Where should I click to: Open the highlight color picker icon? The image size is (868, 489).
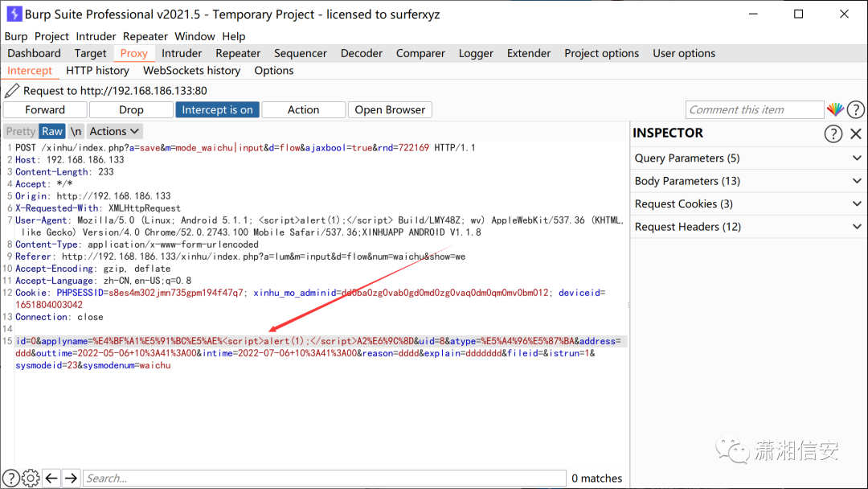coord(835,109)
